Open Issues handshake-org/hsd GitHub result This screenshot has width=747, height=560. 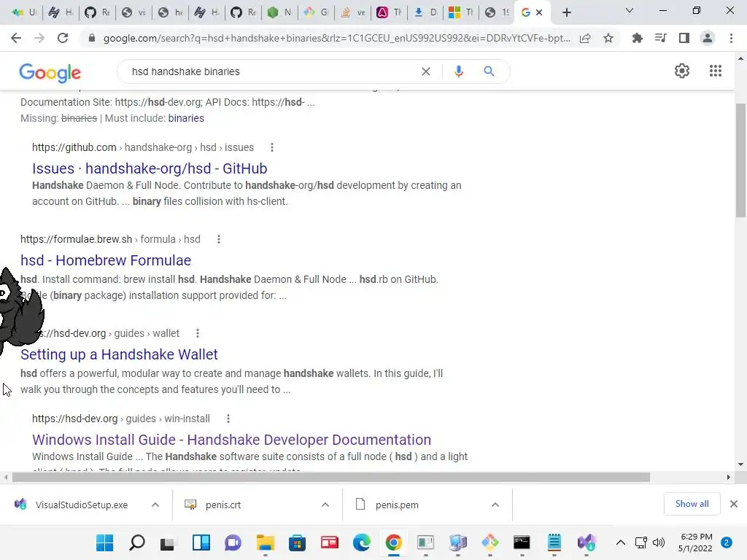pyautogui.click(x=150, y=168)
